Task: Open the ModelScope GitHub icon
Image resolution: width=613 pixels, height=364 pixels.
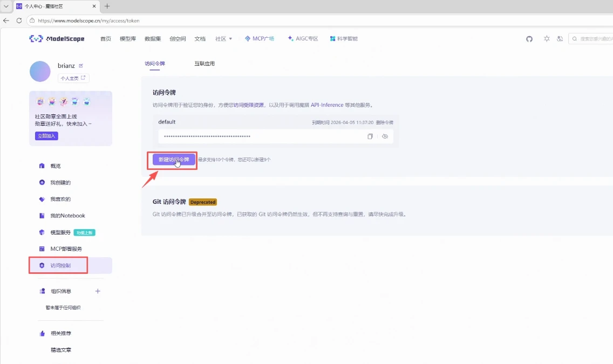Action: (529, 38)
